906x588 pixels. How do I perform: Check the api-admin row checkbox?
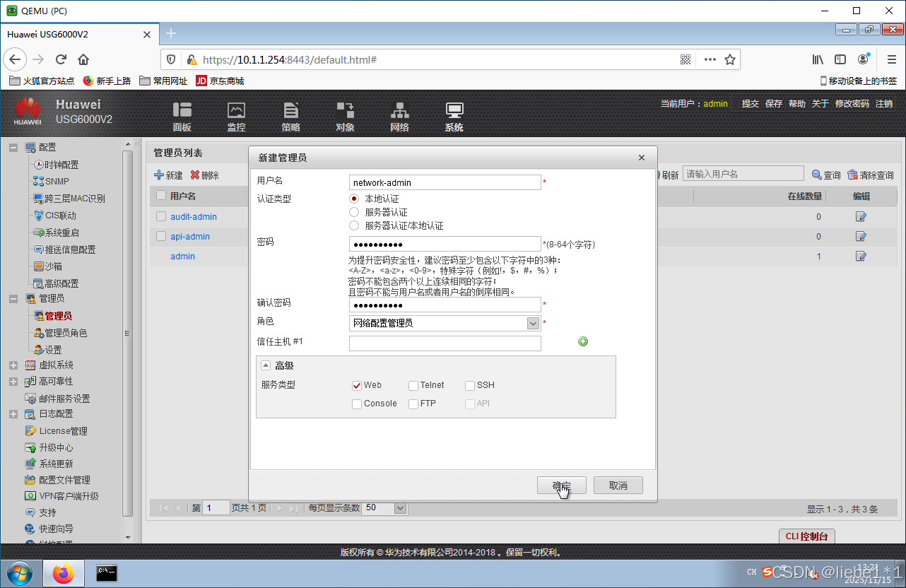click(x=161, y=236)
